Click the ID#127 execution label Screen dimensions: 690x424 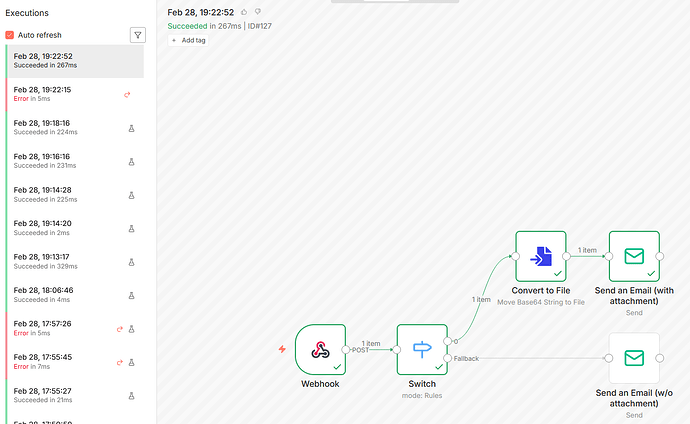[260, 26]
